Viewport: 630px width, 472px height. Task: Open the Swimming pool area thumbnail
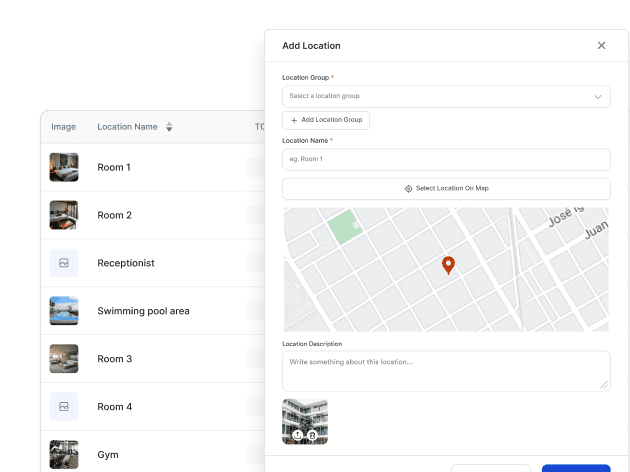(x=64, y=311)
